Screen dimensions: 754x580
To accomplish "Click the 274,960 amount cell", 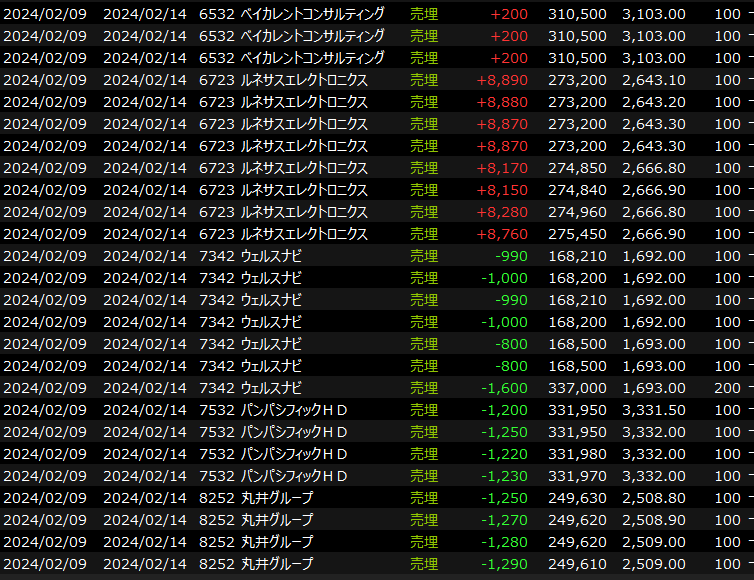I will coord(577,212).
